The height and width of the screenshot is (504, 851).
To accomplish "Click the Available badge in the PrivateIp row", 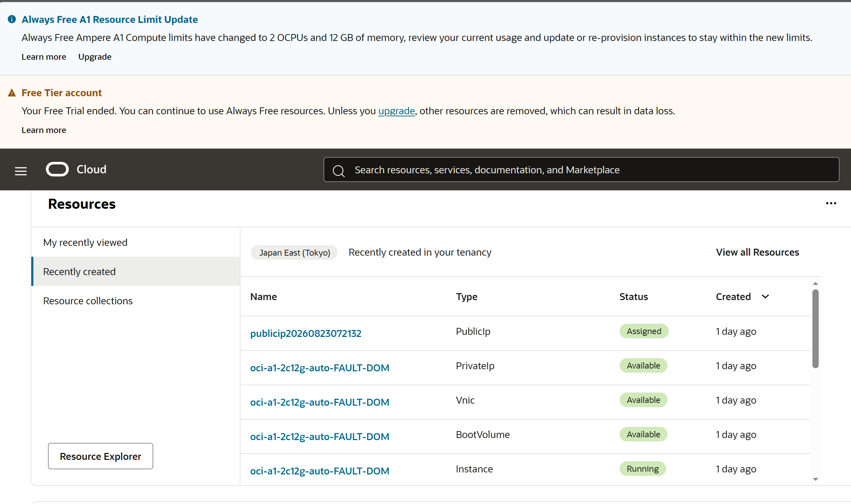I will (643, 365).
